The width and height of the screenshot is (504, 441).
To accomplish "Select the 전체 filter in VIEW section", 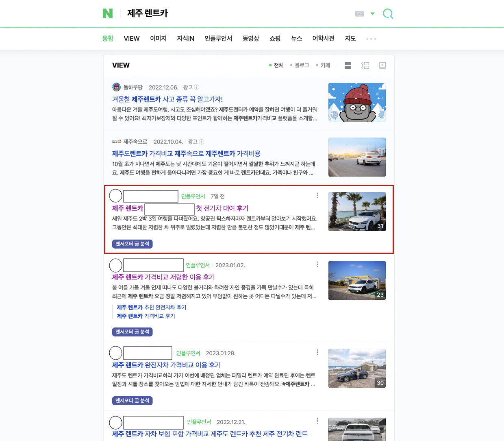I will point(279,65).
